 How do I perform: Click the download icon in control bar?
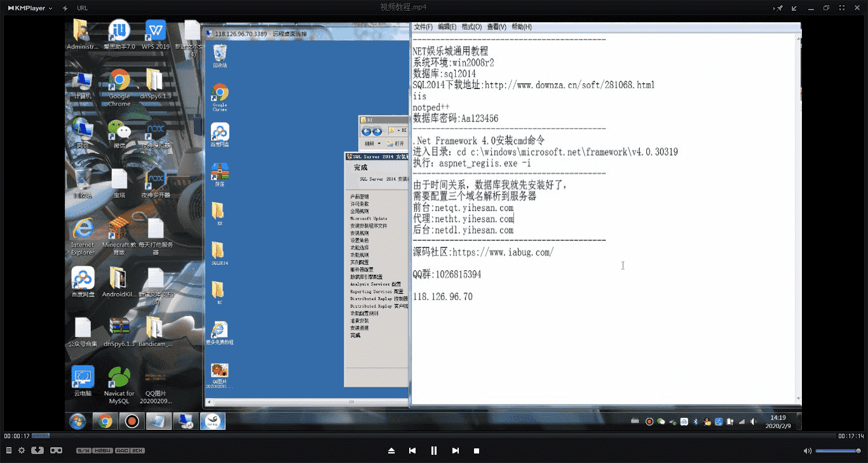(37, 450)
